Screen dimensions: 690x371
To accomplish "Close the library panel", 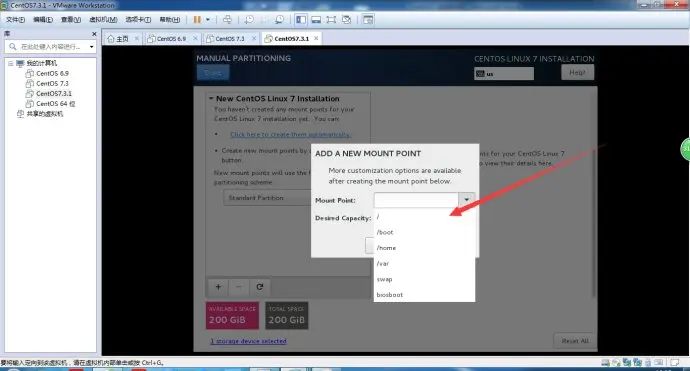I will (x=94, y=34).
